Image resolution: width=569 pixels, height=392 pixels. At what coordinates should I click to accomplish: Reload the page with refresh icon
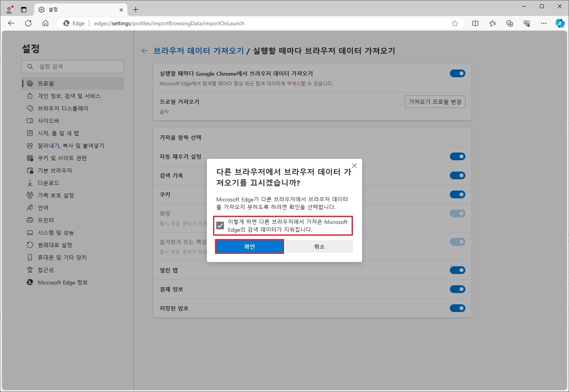28,23
